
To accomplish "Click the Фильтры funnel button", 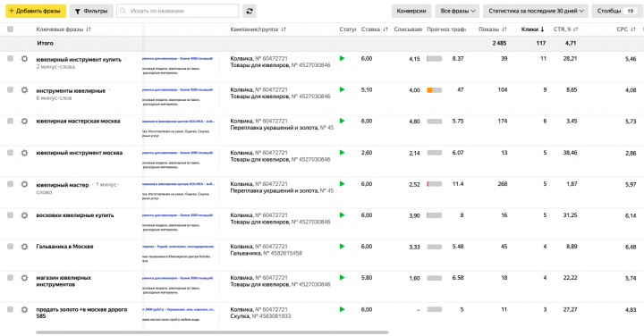I will click(91, 11).
